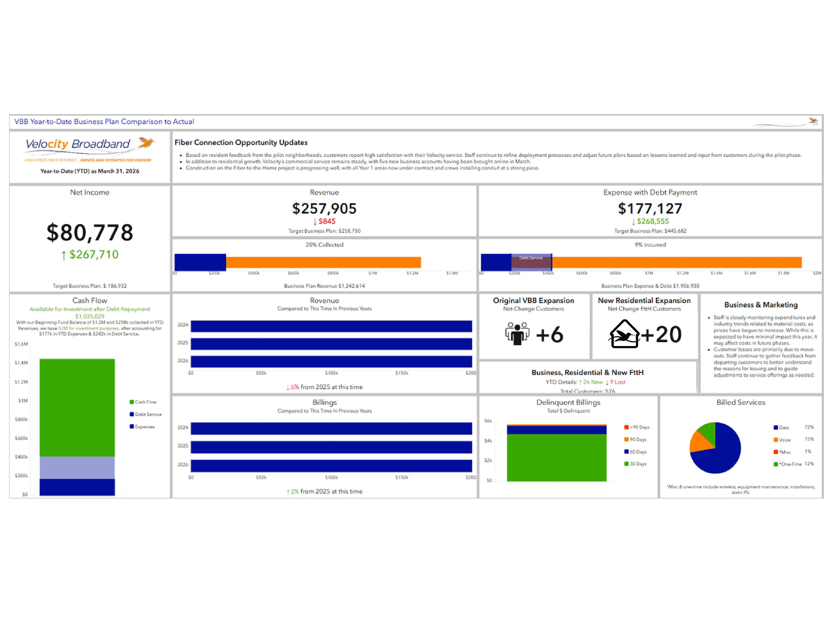Click the 26 New customers text
This screenshot has height=644, width=833.
(593, 382)
